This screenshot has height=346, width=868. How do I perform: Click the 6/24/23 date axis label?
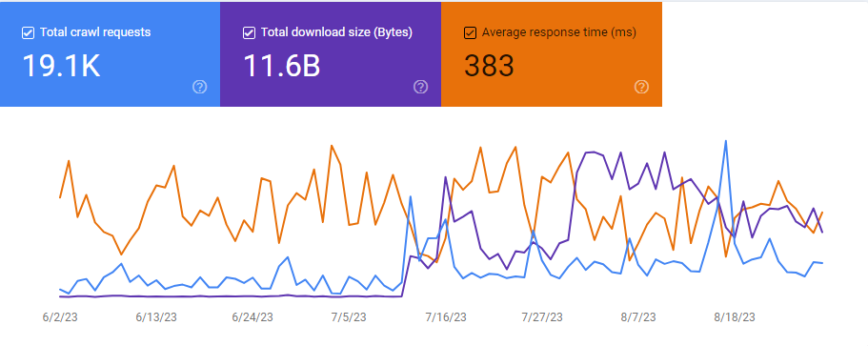pyautogui.click(x=252, y=317)
